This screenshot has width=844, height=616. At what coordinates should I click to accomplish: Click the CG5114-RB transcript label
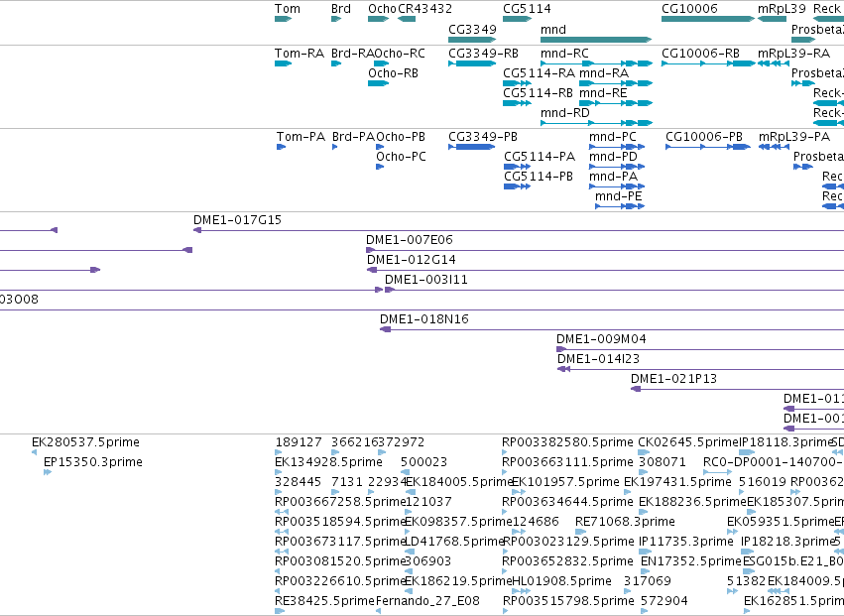(538, 93)
